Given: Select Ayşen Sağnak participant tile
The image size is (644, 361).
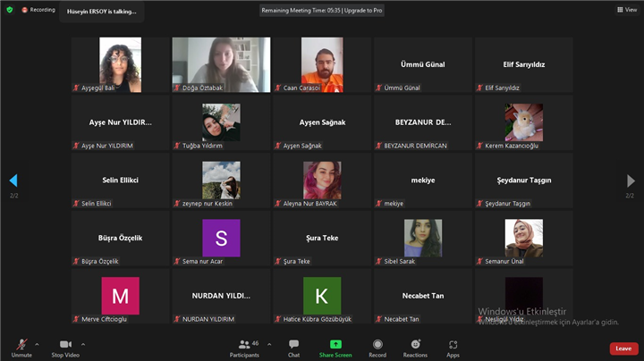Looking at the screenshot, I should coord(322,122).
